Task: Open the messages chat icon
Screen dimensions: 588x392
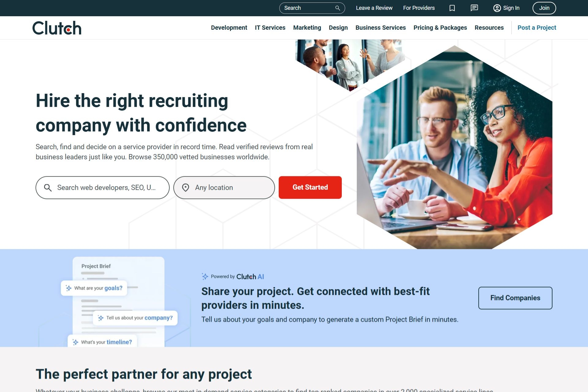Action: pyautogui.click(x=474, y=8)
